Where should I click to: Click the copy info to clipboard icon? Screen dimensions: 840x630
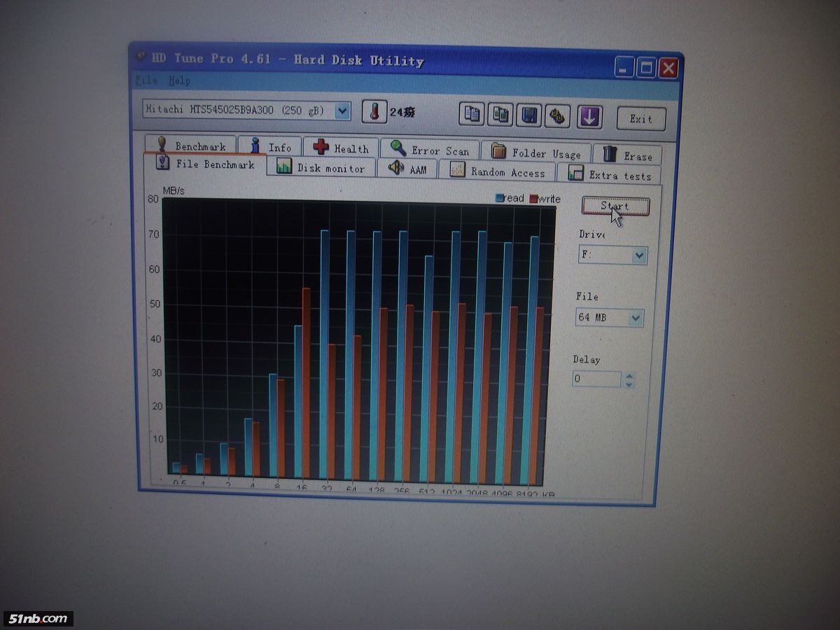point(472,115)
